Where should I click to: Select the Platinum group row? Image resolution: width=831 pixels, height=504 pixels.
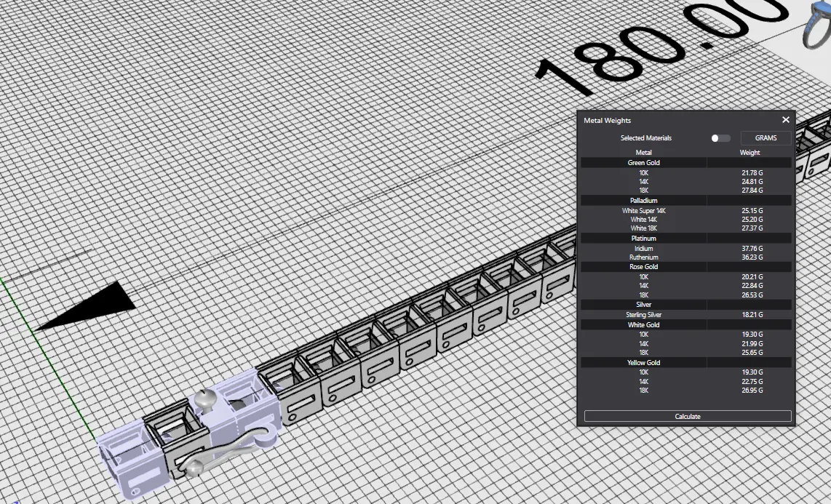coord(643,239)
